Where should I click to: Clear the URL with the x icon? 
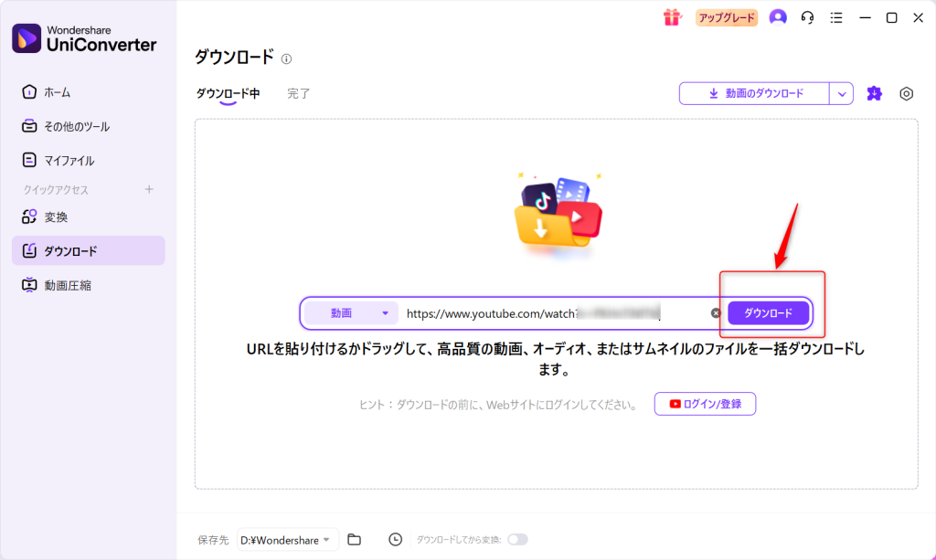[x=716, y=313]
